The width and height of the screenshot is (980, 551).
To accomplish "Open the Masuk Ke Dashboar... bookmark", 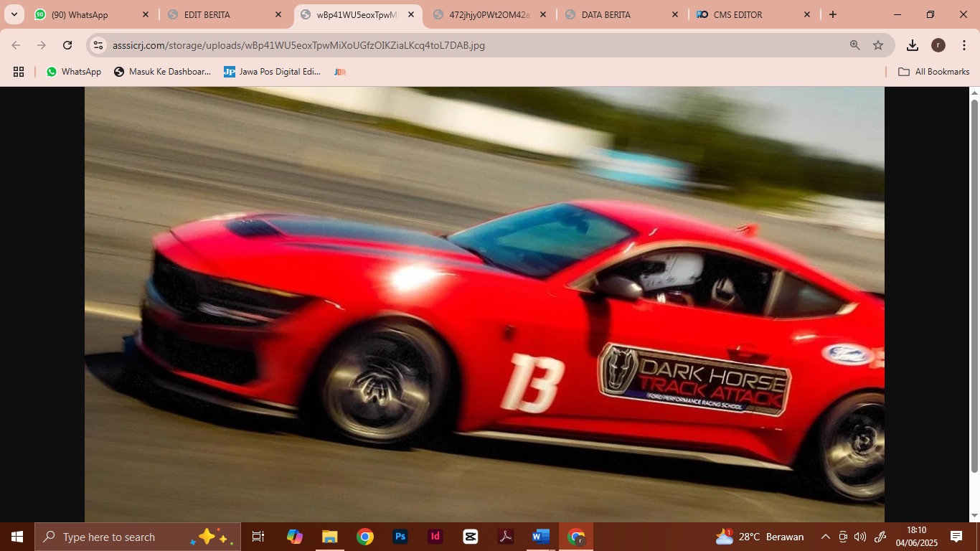I will (x=163, y=72).
